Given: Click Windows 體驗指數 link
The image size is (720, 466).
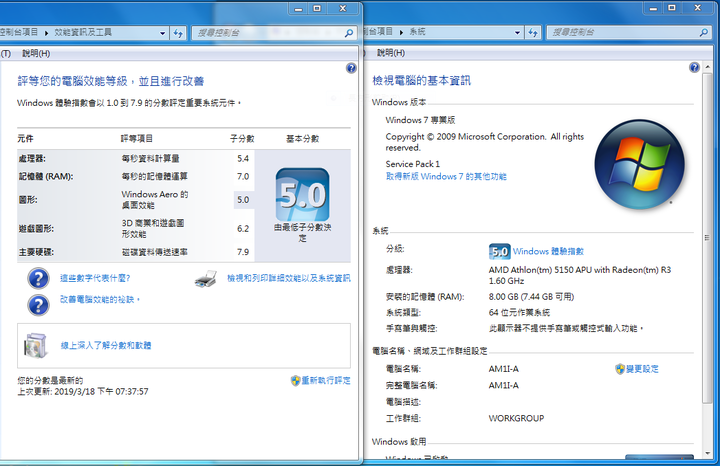Looking at the screenshot, I should point(548,251).
